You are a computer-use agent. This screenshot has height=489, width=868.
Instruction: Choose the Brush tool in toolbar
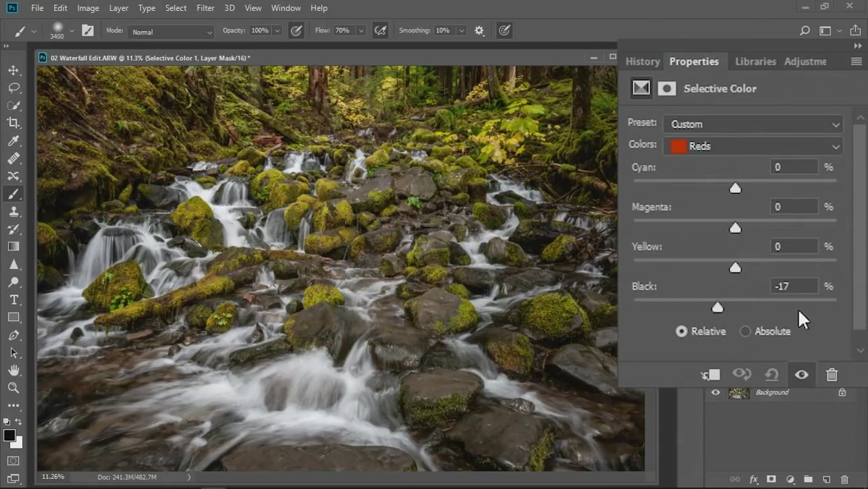pos(13,194)
